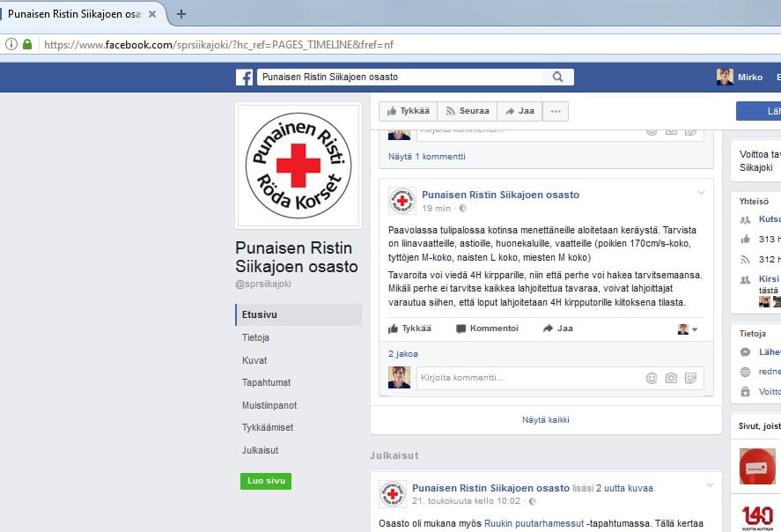
Task: Click the thumbs-up icon next to 313
Action: 745,239
